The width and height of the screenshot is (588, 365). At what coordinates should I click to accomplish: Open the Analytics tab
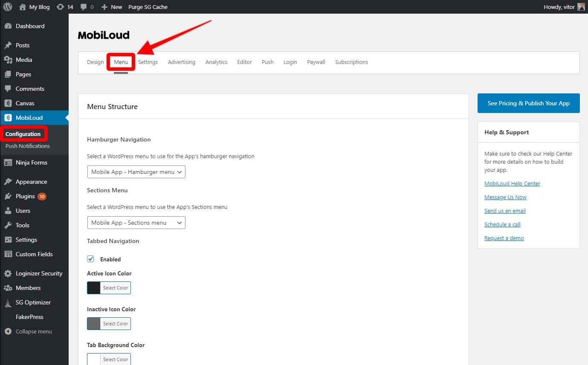click(x=216, y=62)
